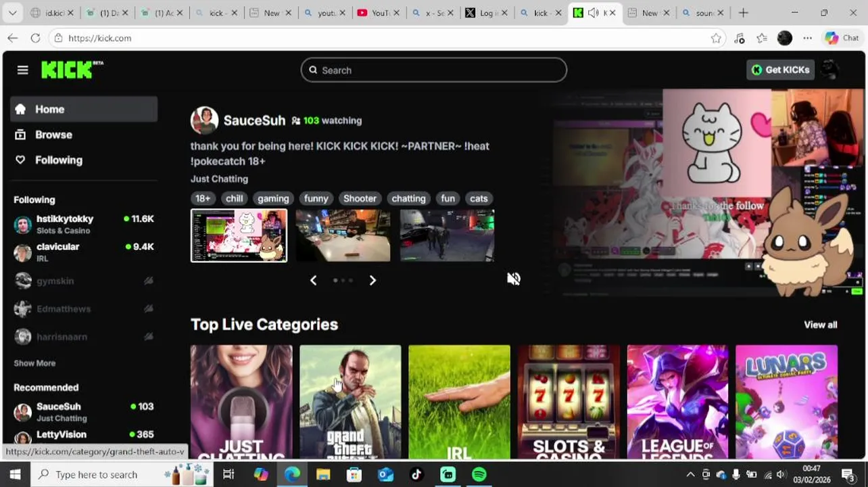Image resolution: width=868 pixels, height=487 pixels.
Task: Go to previous featured carousel page
Action: tap(313, 280)
